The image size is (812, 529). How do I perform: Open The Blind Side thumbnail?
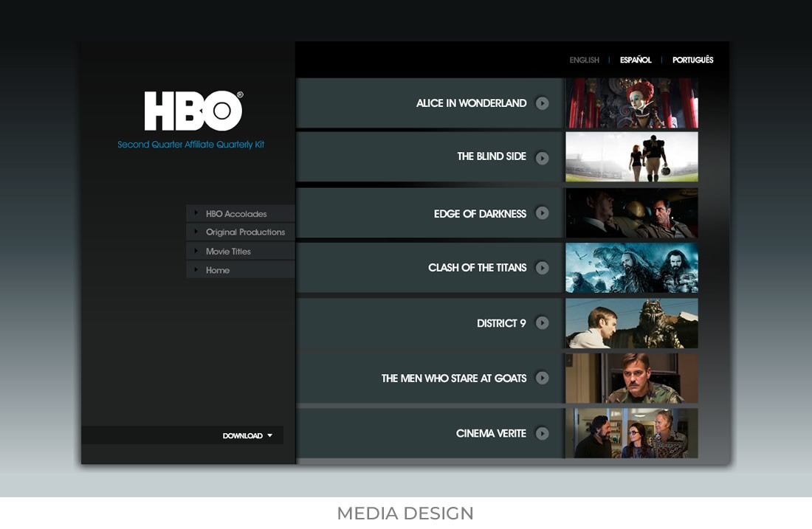pos(632,157)
